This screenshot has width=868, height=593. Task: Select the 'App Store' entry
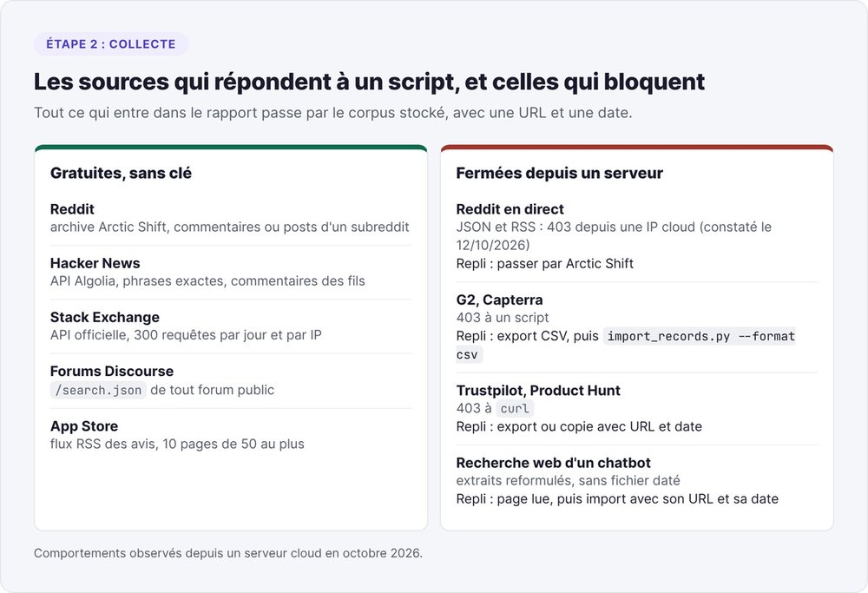[x=84, y=425]
